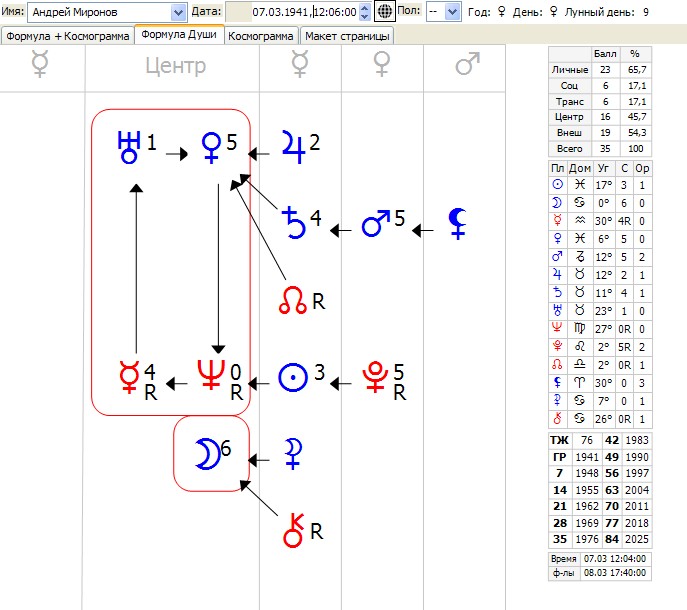687x610 pixels.
Task: Click the ф-лы value 08.03 17:40:00
Action: click(615, 573)
